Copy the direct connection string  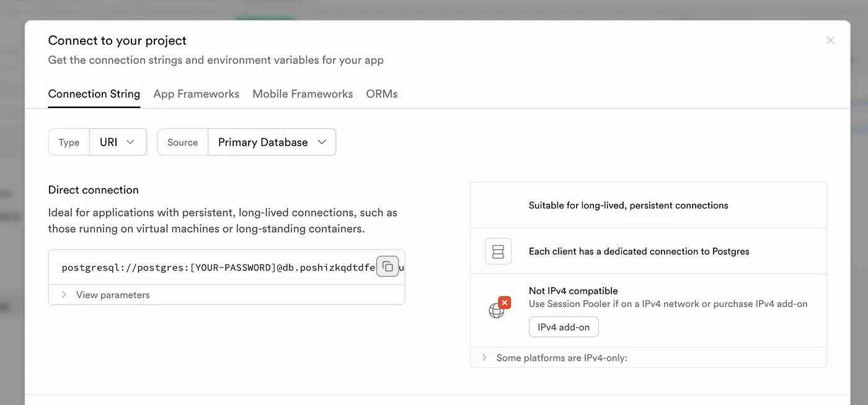(x=387, y=267)
